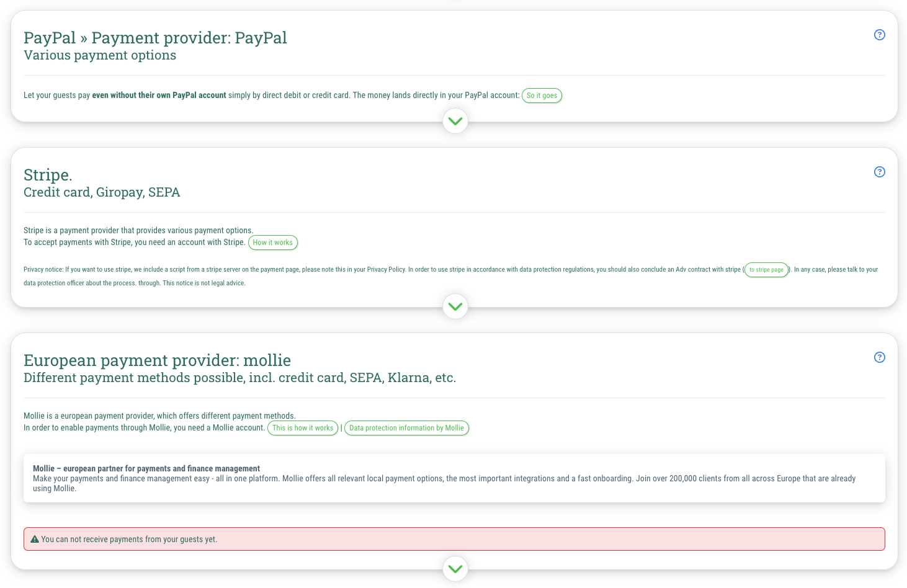The width and height of the screenshot is (907, 588).
Task: Select the Mollie european partner info card
Action: tap(454, 478)
